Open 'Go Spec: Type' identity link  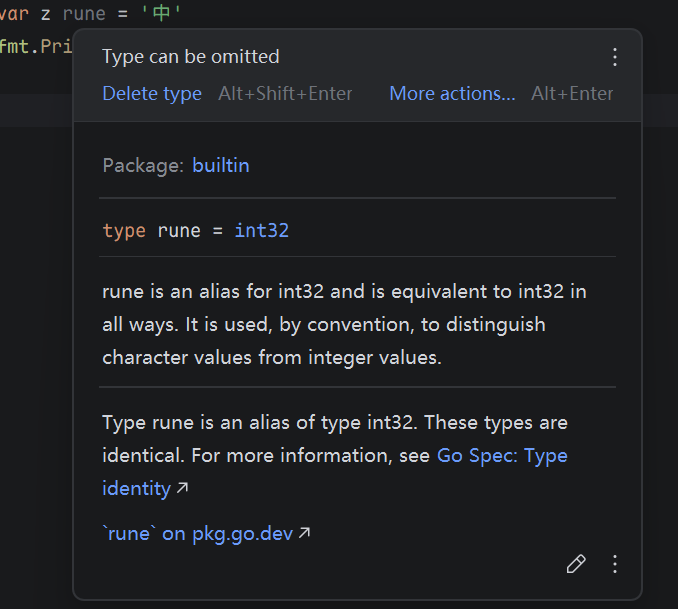[502, 455]
